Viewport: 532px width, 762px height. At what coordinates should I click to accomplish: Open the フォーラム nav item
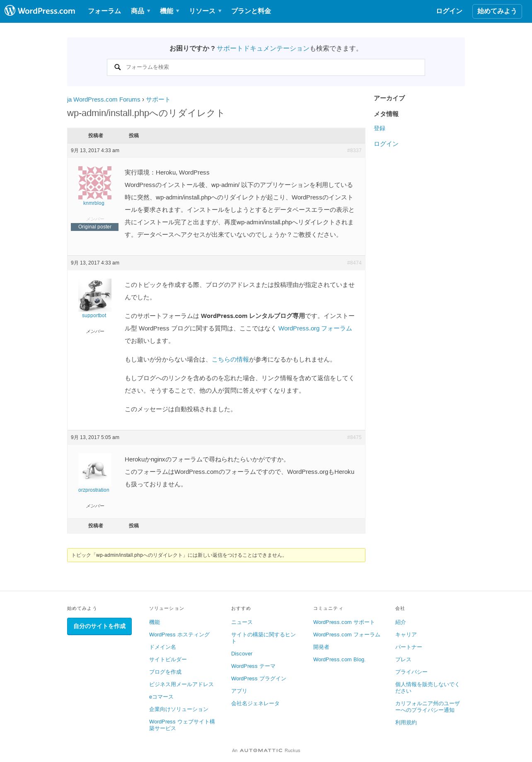pos(104,11)
